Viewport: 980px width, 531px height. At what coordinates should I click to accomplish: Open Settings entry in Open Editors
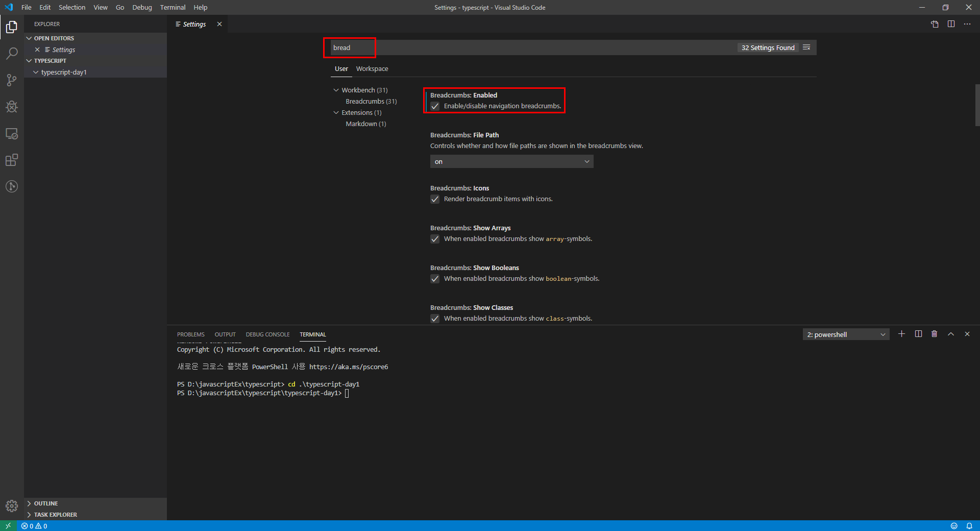(x=95, y=50)
